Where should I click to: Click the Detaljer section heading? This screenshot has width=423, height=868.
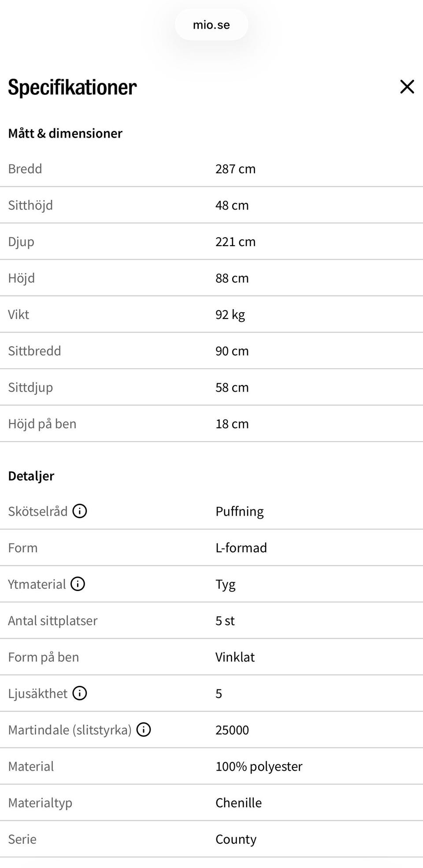tap(31, 476)
